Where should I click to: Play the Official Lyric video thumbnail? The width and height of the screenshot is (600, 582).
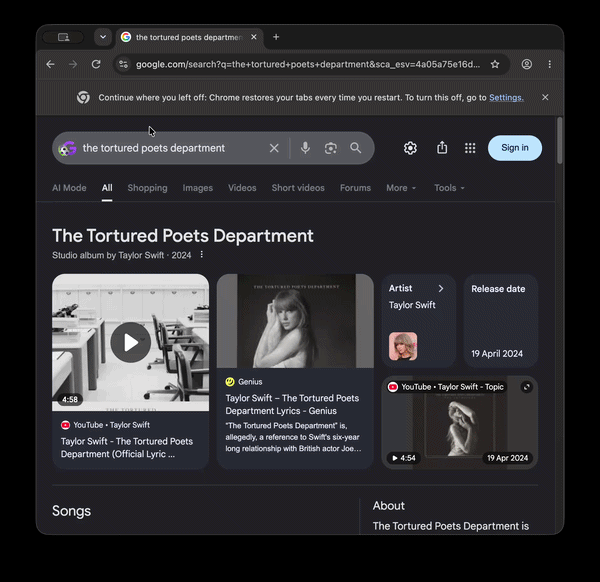pyautogui.click(x=130, y=342)
